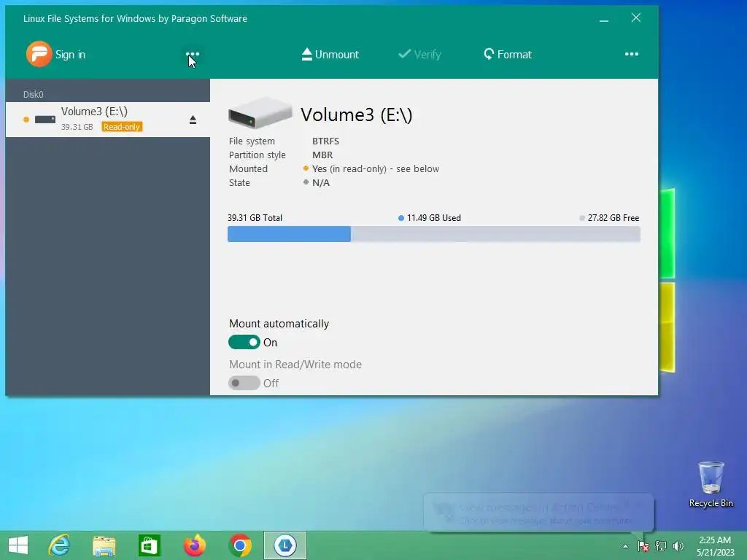Click the Sign in link
This screenshot has width=747, height=560.
click(x=70, y=54)
